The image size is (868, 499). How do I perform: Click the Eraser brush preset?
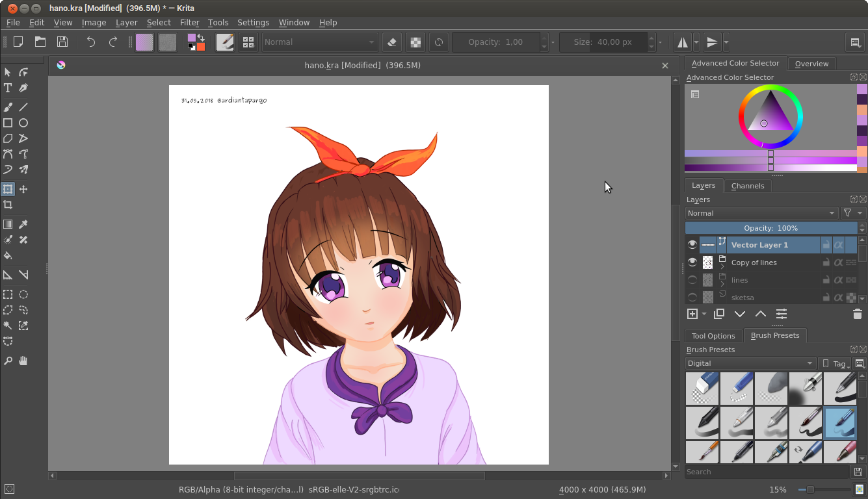point(702,388)
